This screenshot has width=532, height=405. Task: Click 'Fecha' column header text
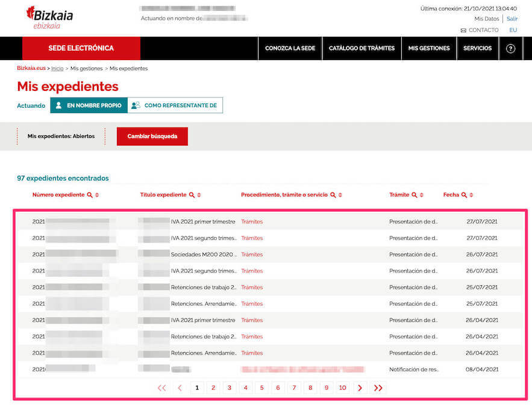pyautogui.click(x=451, y=195)
